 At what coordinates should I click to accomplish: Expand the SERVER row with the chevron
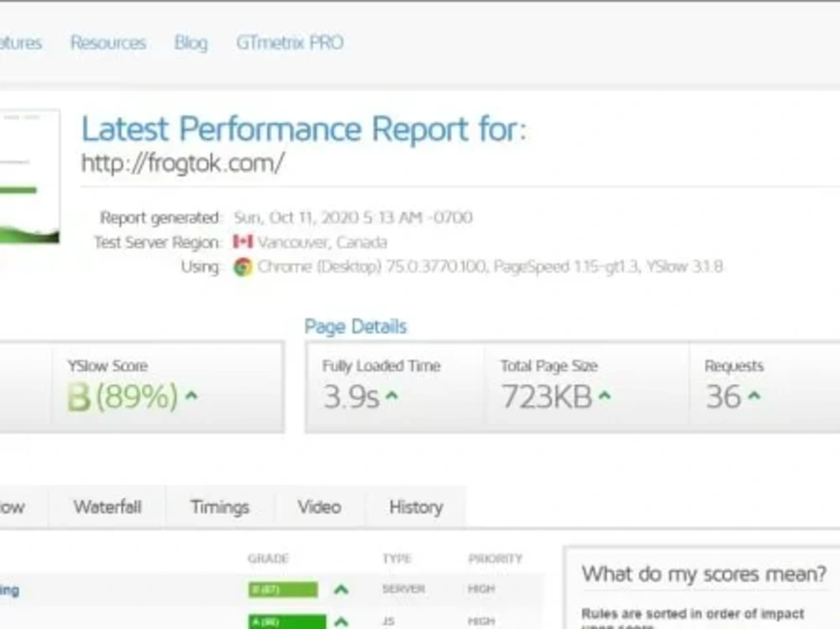click(341, 590)
